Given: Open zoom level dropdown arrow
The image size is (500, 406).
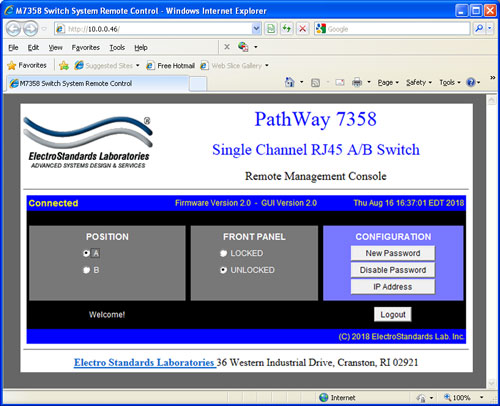Looking at the screenshot, I should [481, 397].
